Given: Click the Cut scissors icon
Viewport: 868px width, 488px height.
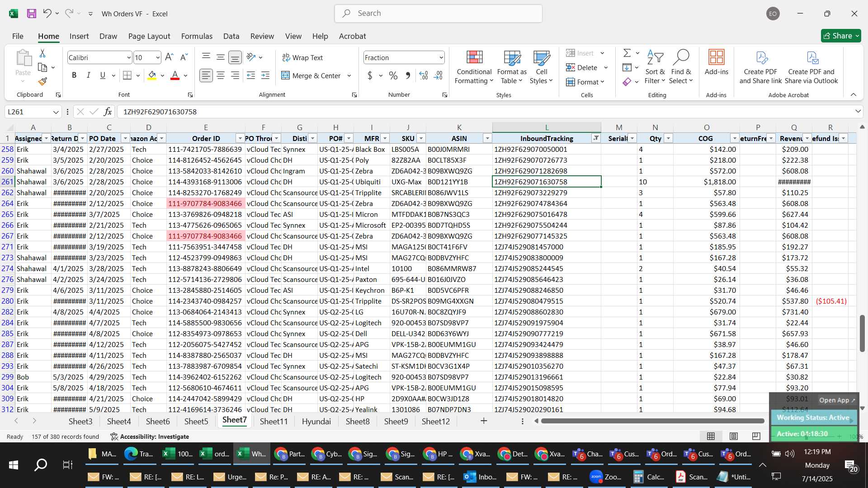Looking at the screenshot, I should coord(42,53).
